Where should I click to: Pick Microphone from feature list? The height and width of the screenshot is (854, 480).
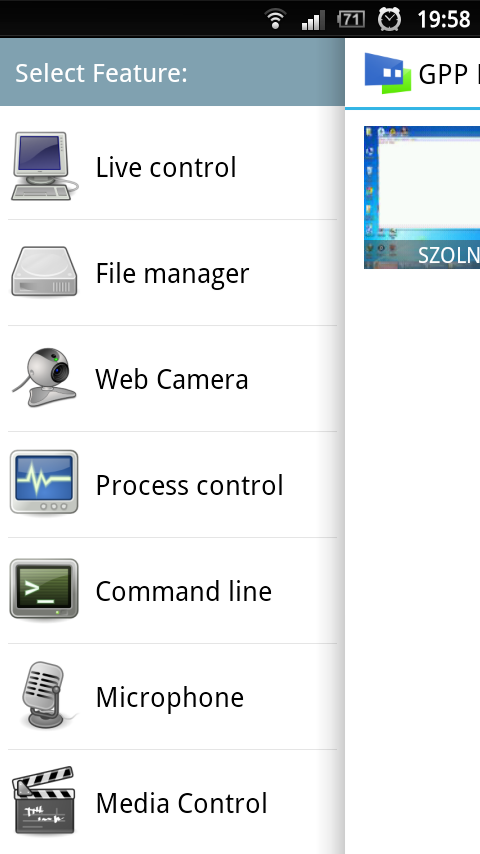click(172, 697)
